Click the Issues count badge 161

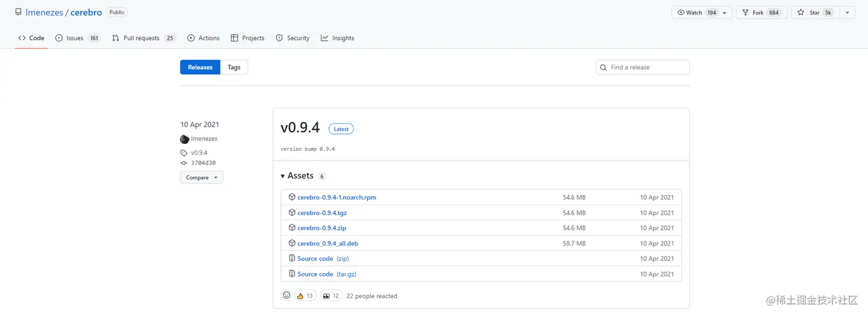[x=94, y=38]
